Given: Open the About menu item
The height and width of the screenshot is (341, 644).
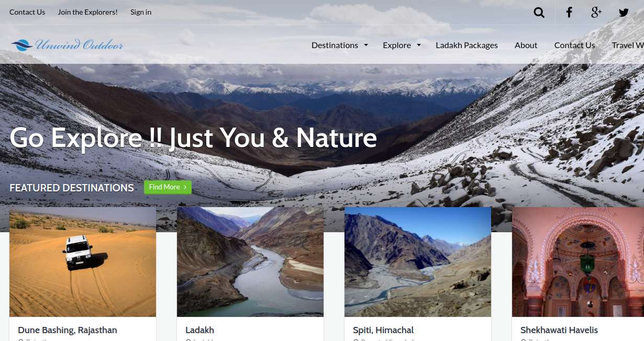Looking at the screenshot, I should click(x=526, y=45).
